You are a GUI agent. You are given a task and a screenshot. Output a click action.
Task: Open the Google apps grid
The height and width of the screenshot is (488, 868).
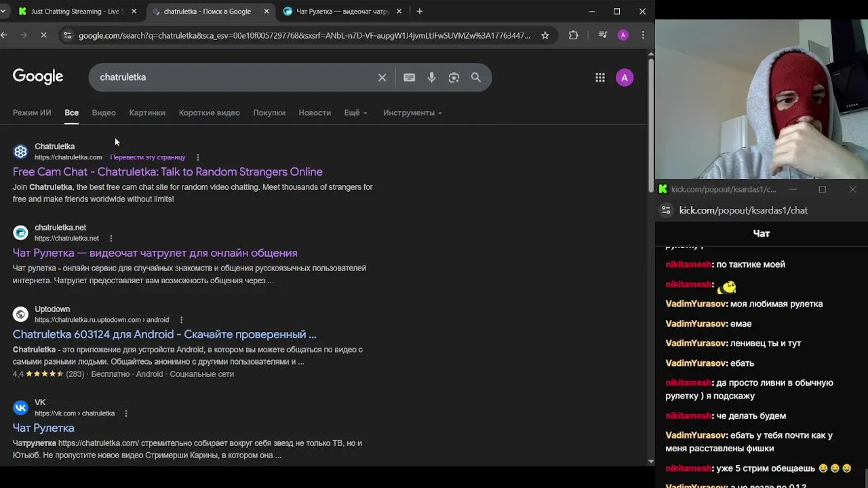click(600, 77)
